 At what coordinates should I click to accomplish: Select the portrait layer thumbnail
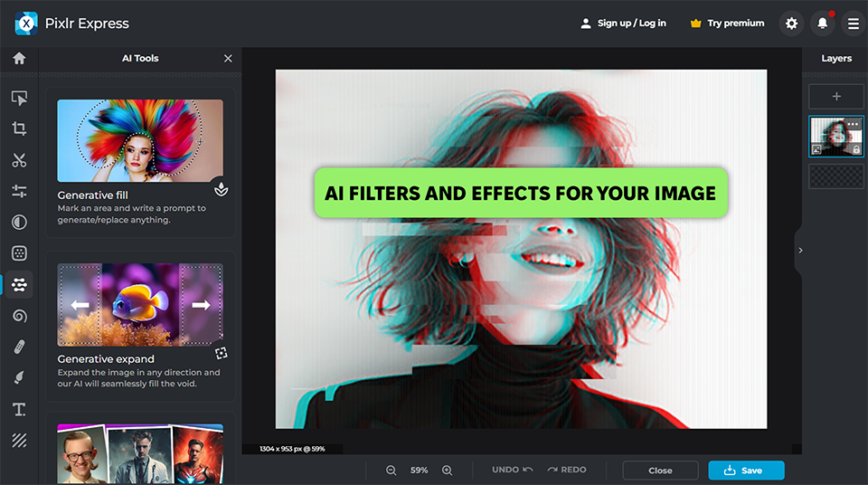[835, 137]
